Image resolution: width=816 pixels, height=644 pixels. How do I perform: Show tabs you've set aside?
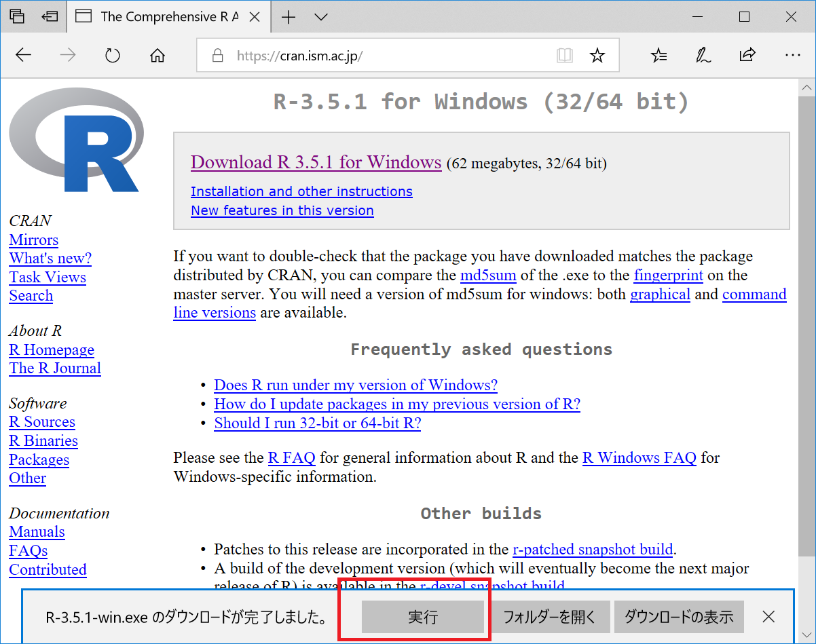pos(17,16)
